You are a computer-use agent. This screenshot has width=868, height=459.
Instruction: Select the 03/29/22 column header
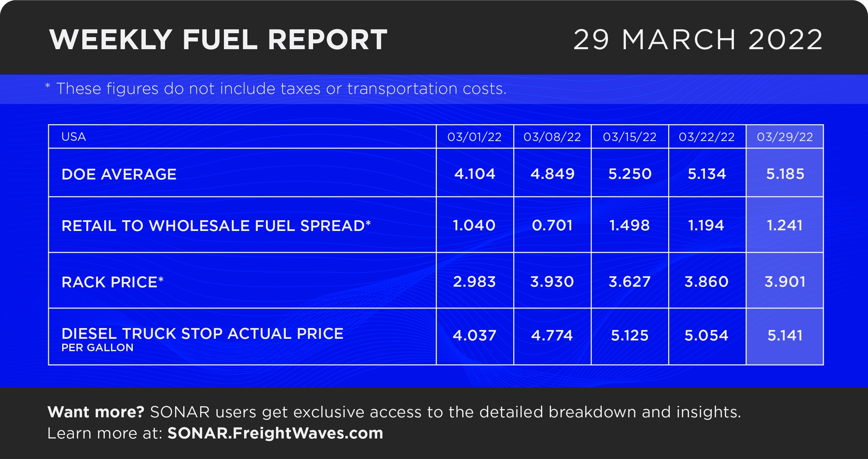tap(785, 137)
